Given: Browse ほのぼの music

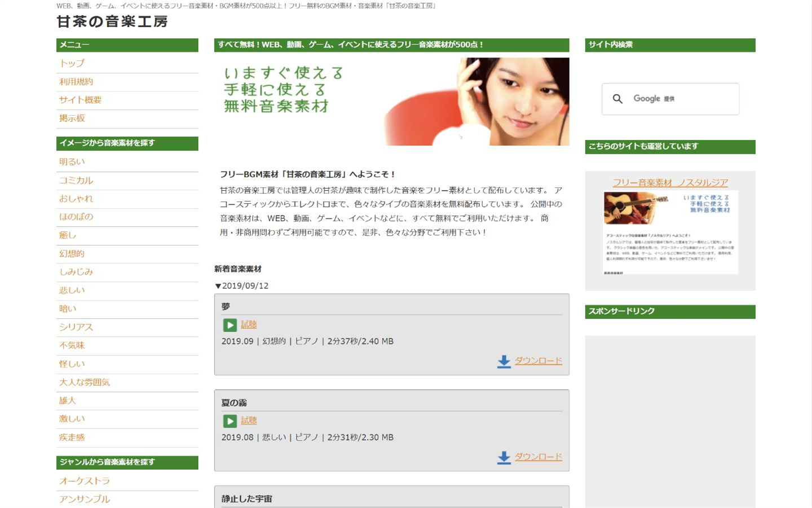Looking at the screenshot, I should click(x=76, y=217).
